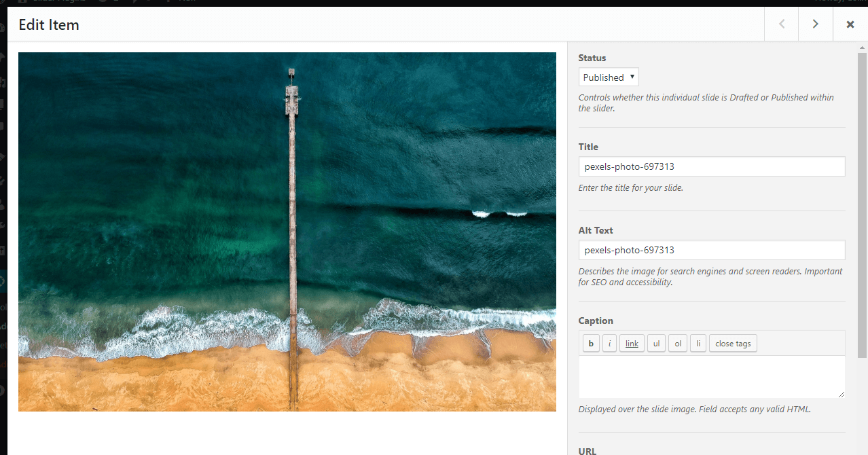This screenshot has width=868, height=455.
Task: Click the Title label
Action: point(588,147)
